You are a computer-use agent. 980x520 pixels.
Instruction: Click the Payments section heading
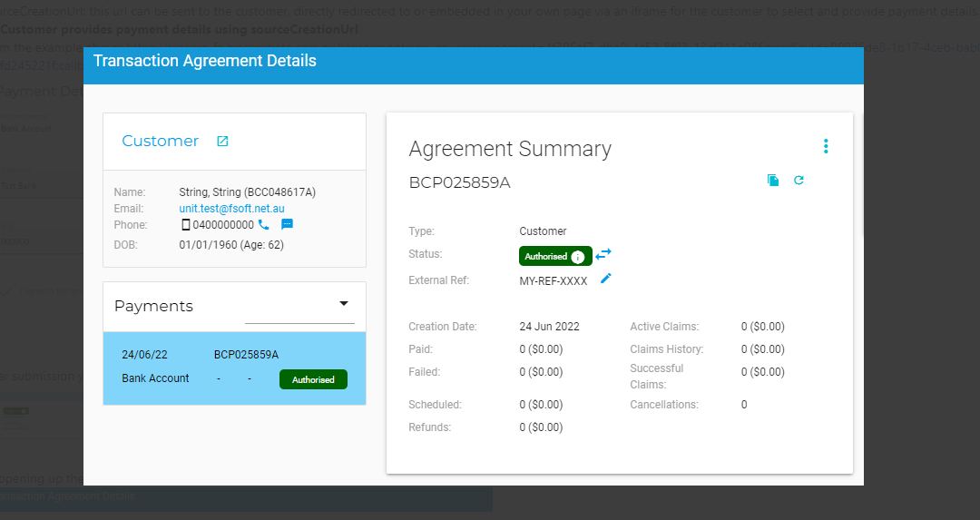(x=153, y=306)
